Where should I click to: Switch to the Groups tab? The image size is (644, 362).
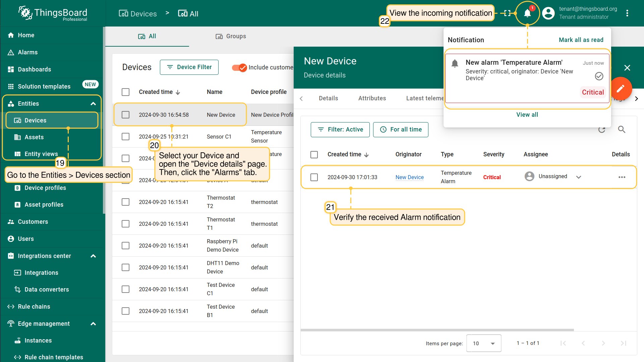click(x=231, y=36)
